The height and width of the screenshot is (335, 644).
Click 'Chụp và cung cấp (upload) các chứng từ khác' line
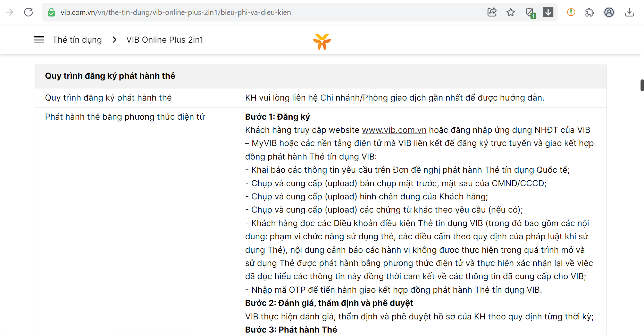click(x=384, y=210)
